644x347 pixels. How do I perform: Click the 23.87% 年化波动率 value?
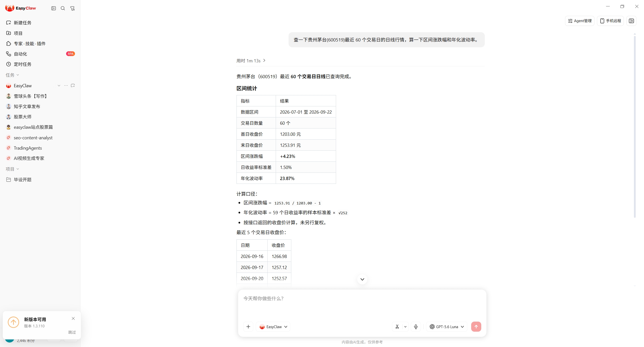click(287, 178)
